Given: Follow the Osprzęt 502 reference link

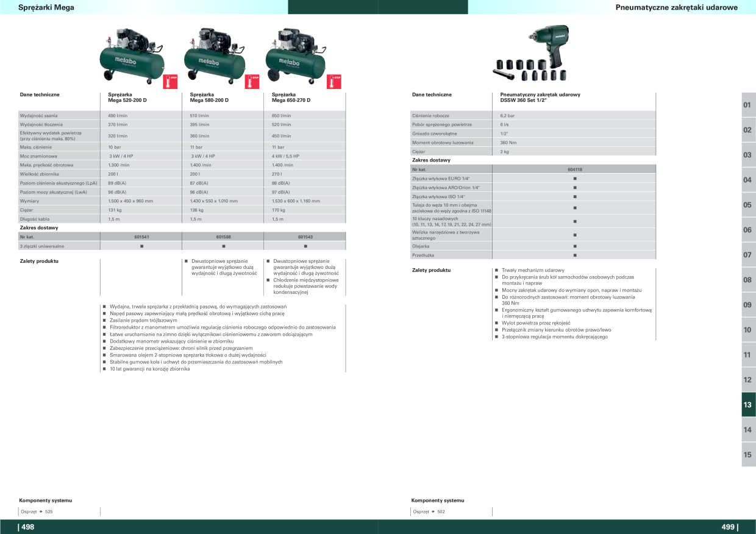Looking at the screenshot, I should 429,511.
